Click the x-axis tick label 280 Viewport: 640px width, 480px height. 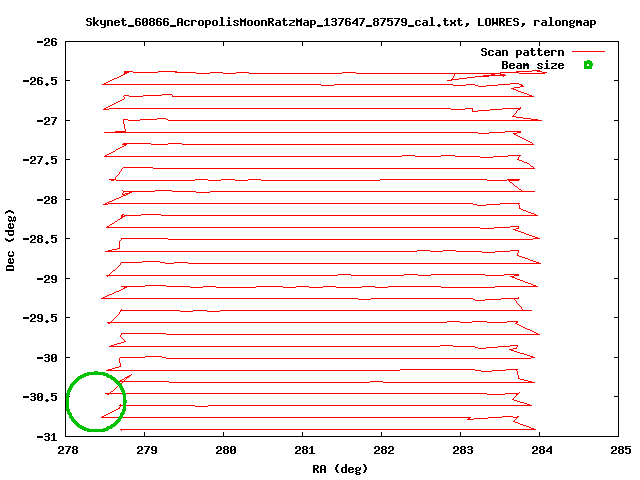pos(225,450)
